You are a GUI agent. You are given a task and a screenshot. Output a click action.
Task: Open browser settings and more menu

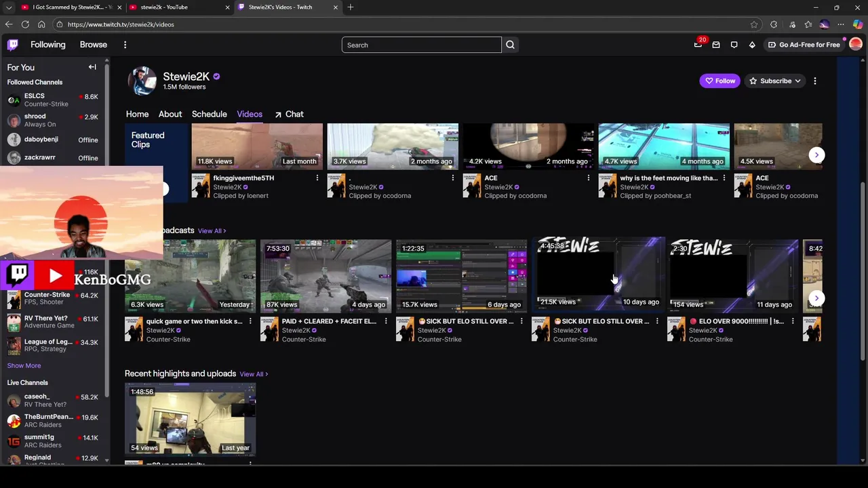tap(841, 24)
